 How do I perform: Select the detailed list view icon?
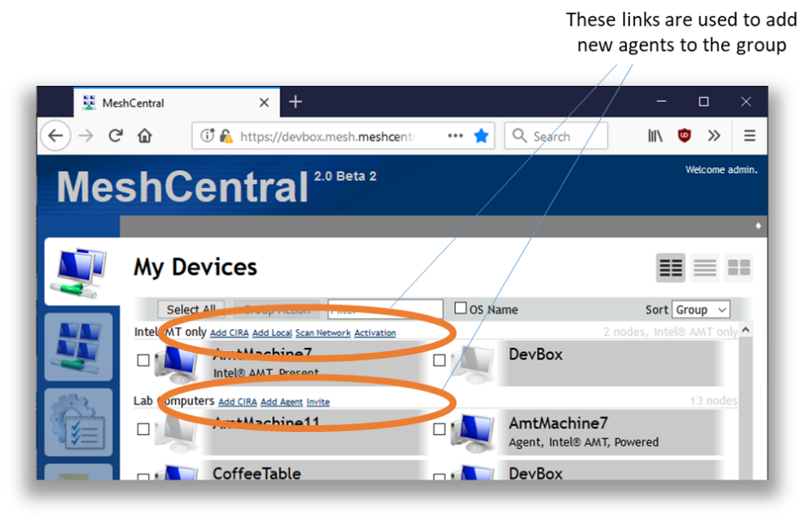[x=670, y=268]
